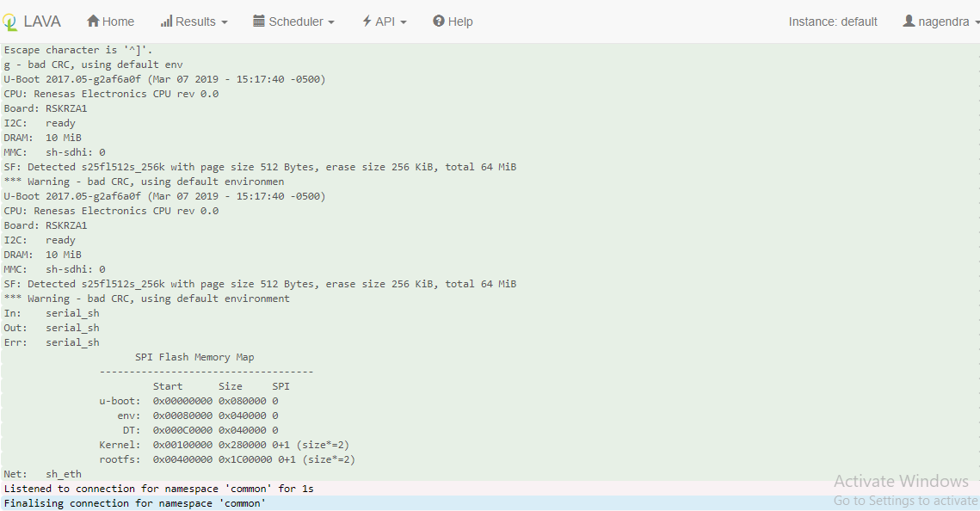Image resolution: width=980 pixels, height=511 pixels.
Task: Click the rootfs memory map row
Action: click(x=227, y=459)
